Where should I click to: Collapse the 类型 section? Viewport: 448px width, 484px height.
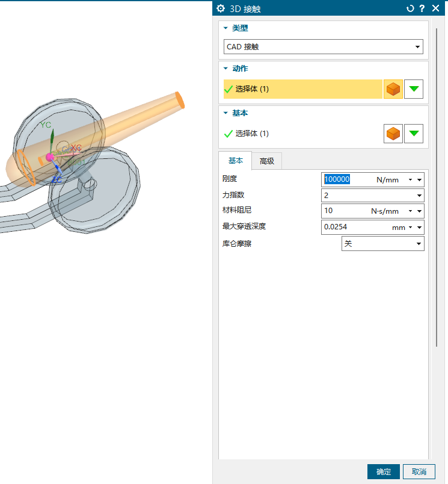click(226, 28)
